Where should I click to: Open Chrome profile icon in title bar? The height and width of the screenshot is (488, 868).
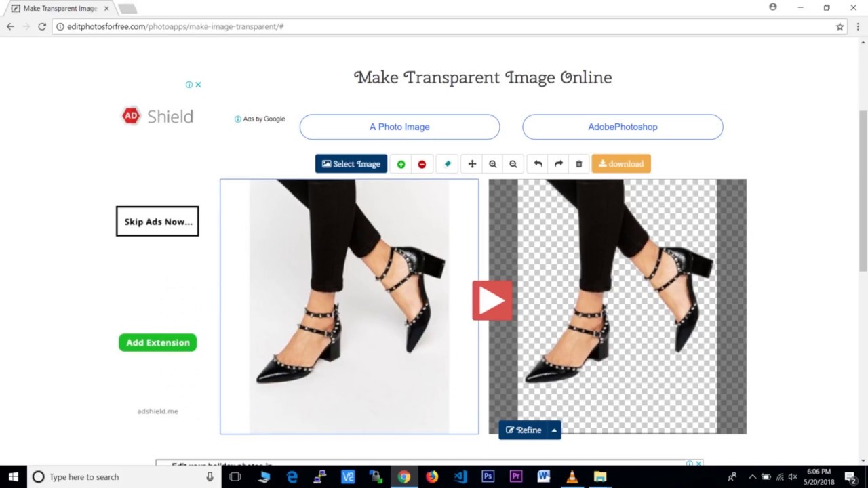[773, 7]
